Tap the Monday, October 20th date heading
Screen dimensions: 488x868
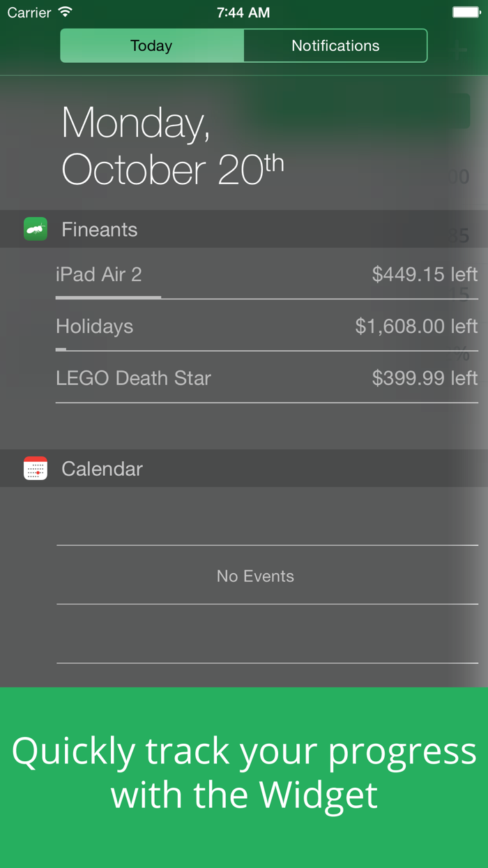[172, 146]
